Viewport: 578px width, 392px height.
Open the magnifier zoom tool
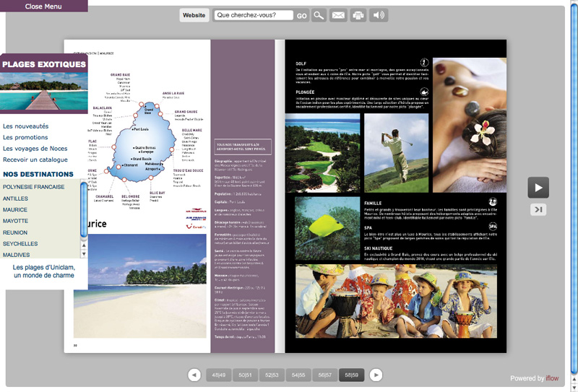point(319,15)
